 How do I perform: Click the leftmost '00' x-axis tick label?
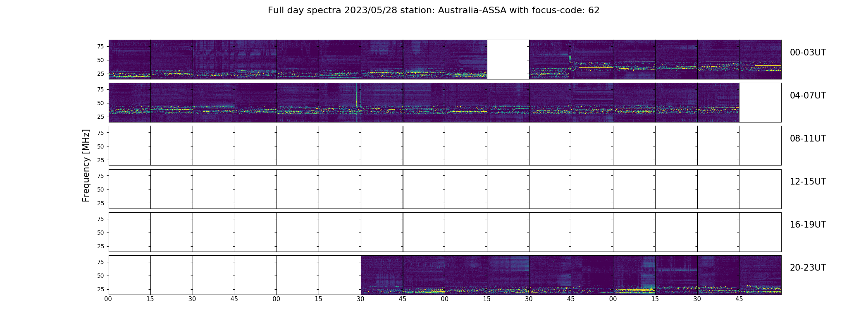coord(108,299)
